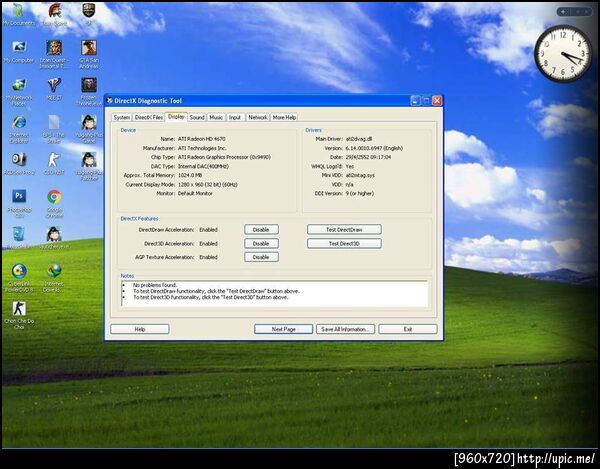Switch to the System tab
The image size is (600, 469).
122,117
